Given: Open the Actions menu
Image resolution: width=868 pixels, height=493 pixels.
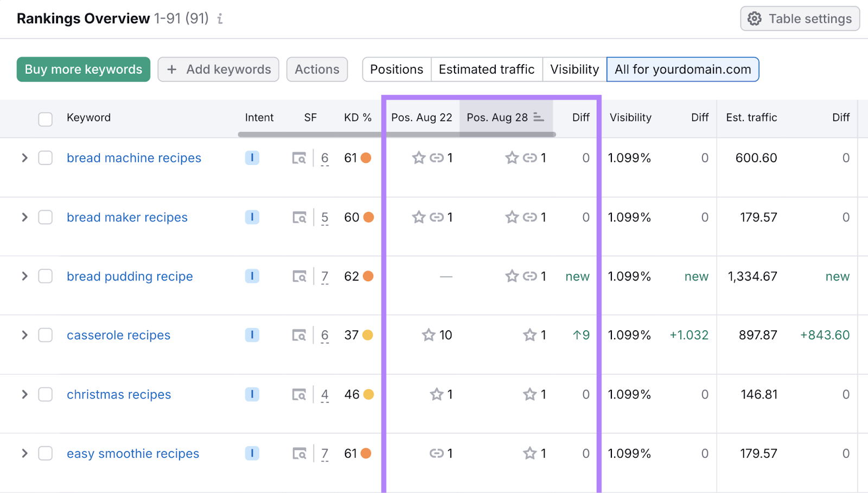Looking at the screenshot, I should [317, 69].
